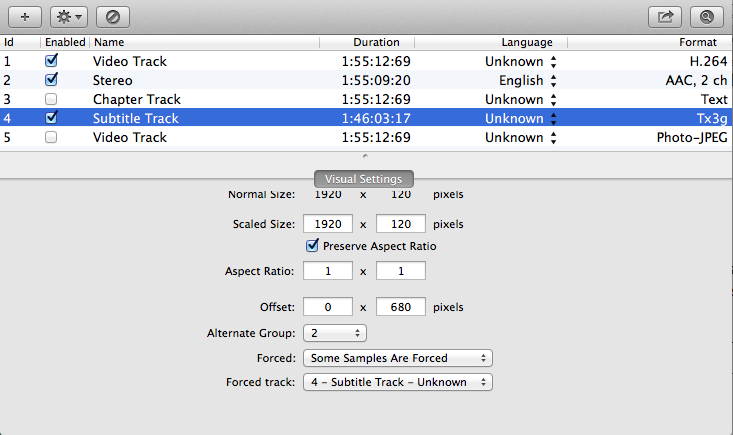Click the Scaled Size width field
733x435 pixels.
[328, 224]
